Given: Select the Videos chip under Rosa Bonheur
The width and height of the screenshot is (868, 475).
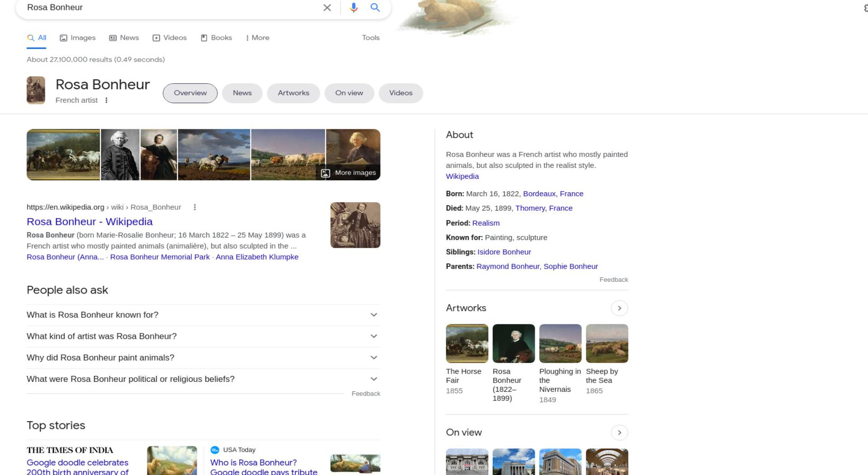Looking at the screenshot, I should tap(401, 93).
